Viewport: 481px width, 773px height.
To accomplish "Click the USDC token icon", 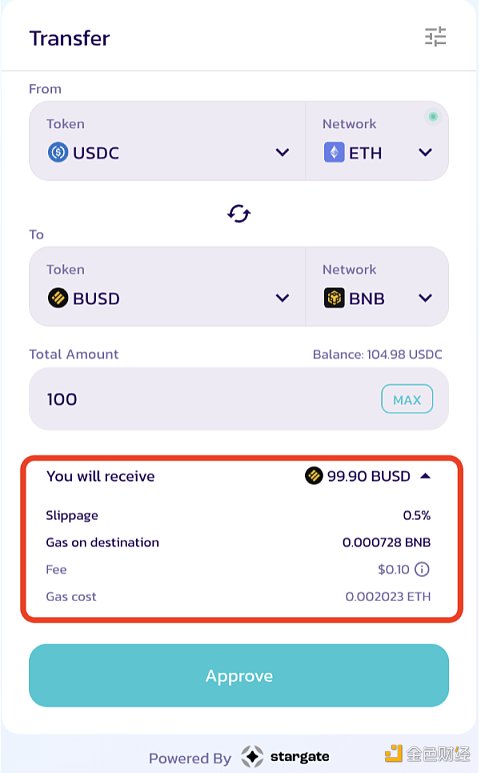I will (x=58, y=152).
